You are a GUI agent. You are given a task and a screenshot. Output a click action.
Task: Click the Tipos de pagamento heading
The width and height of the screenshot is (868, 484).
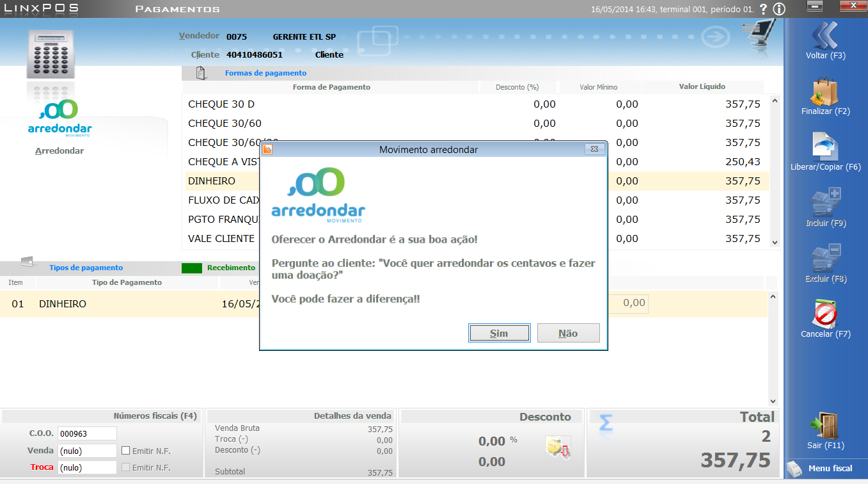[86, 268]
